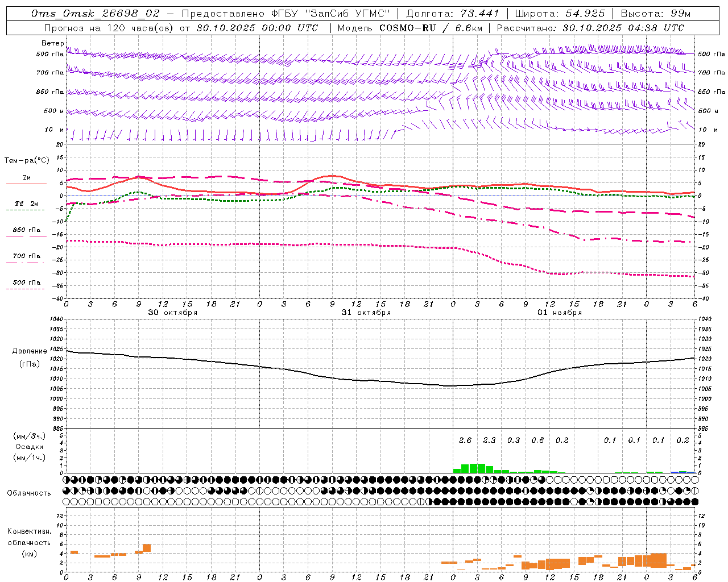The width and height of the screenshot is (728, 582).
Task: Click the red line sample under the 2м legend
Action: point(26,184)
